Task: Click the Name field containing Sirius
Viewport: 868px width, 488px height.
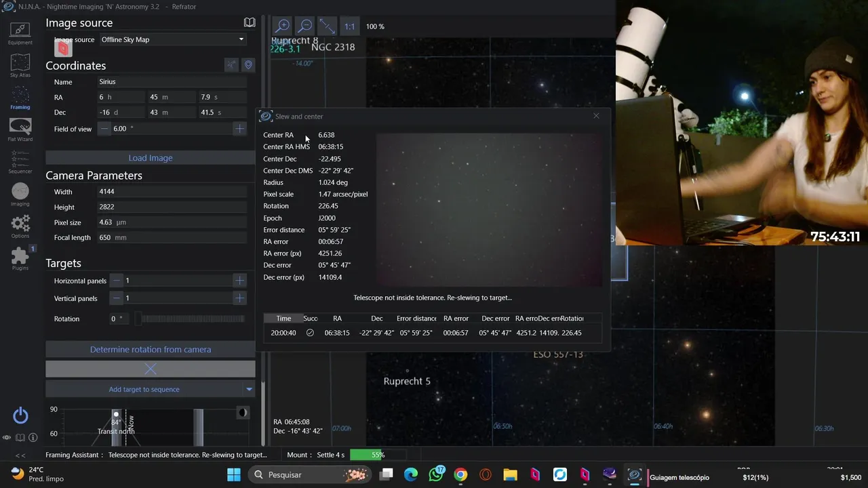Action: 172,82
